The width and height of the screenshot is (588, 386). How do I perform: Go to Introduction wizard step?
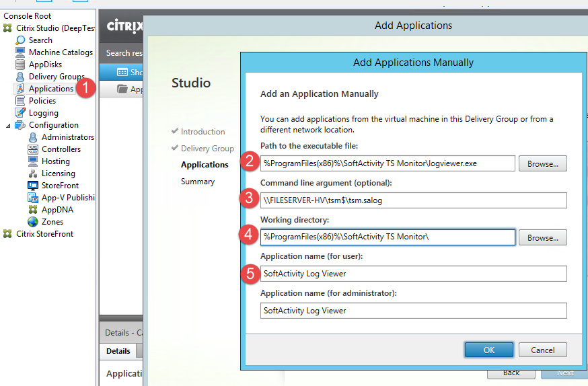[x=203, y=132]
